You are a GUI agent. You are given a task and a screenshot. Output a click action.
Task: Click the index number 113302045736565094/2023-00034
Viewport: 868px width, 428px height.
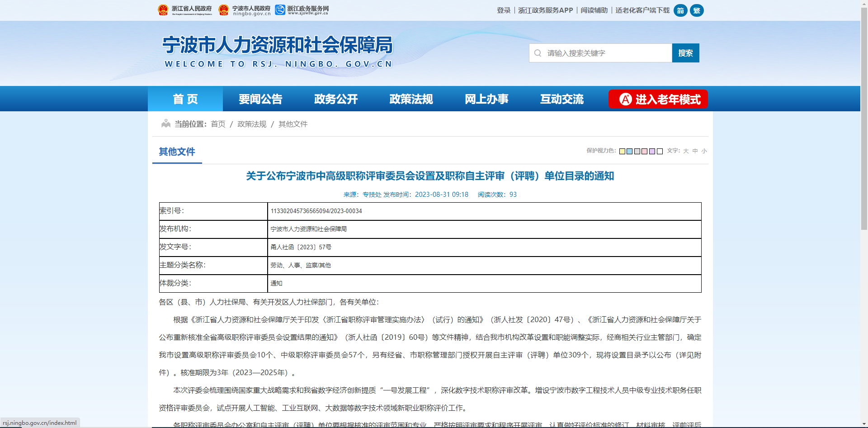(316, 211)
